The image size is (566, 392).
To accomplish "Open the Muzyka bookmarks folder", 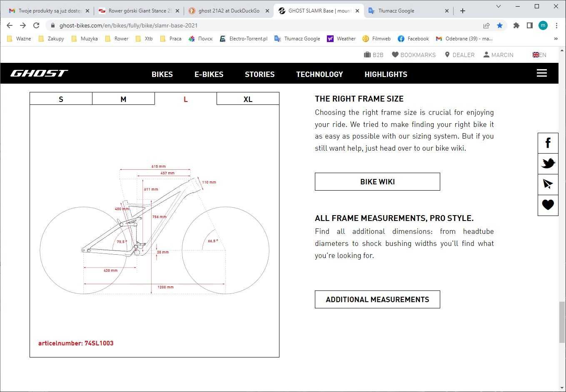I will tap(85, 39).
